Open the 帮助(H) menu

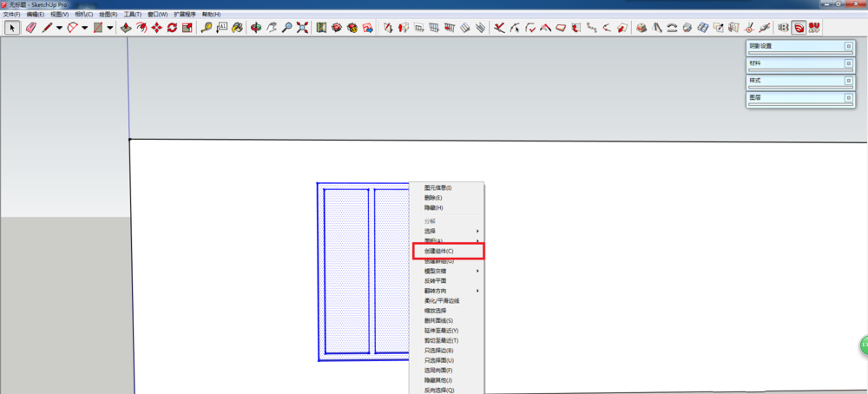[x=211, y=14]
